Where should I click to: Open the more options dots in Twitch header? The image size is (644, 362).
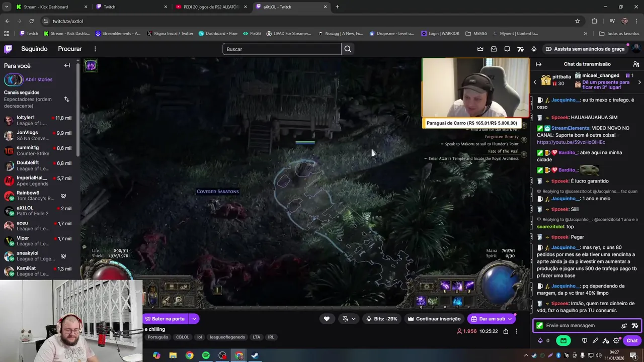coord(95,49)
